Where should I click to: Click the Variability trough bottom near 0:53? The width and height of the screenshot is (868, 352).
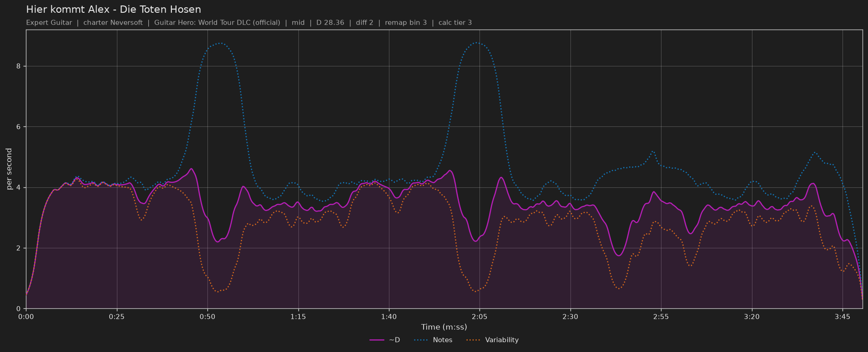[x=218, y=292]
